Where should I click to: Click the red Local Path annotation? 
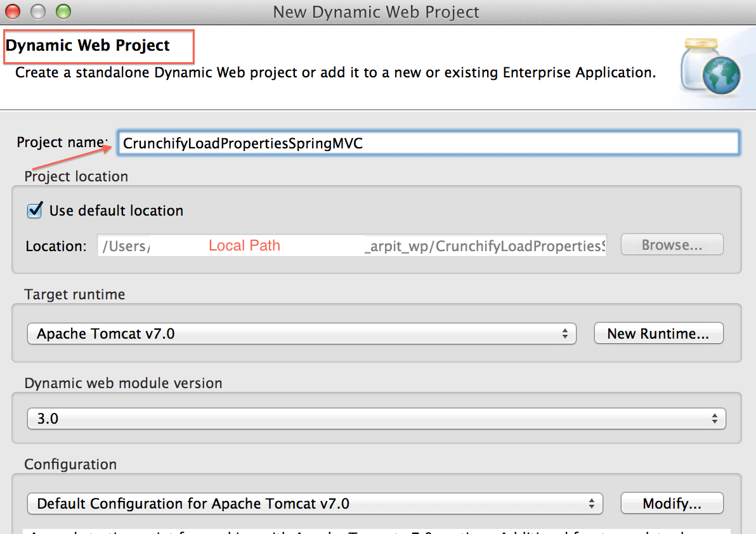[x=244, y=245]
